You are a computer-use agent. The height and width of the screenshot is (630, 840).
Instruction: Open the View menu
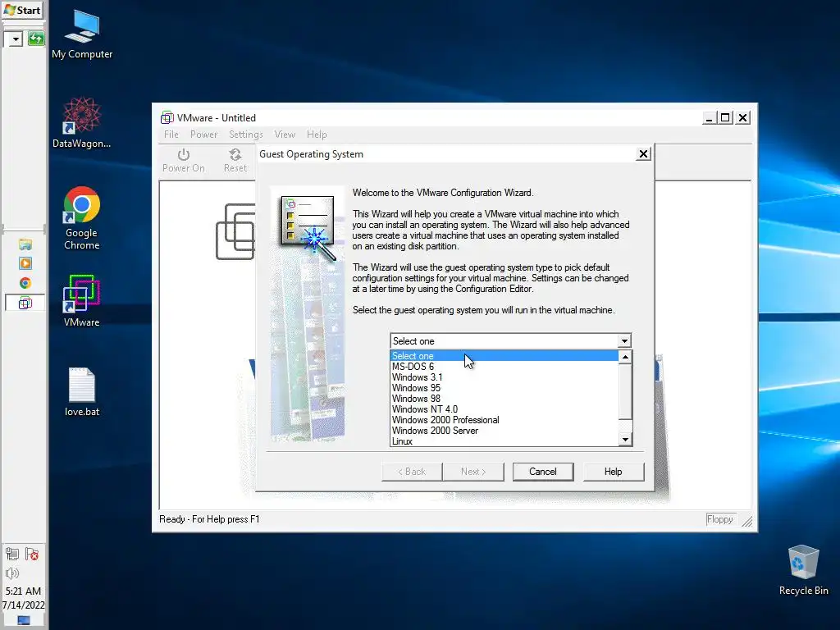point(285,135)
